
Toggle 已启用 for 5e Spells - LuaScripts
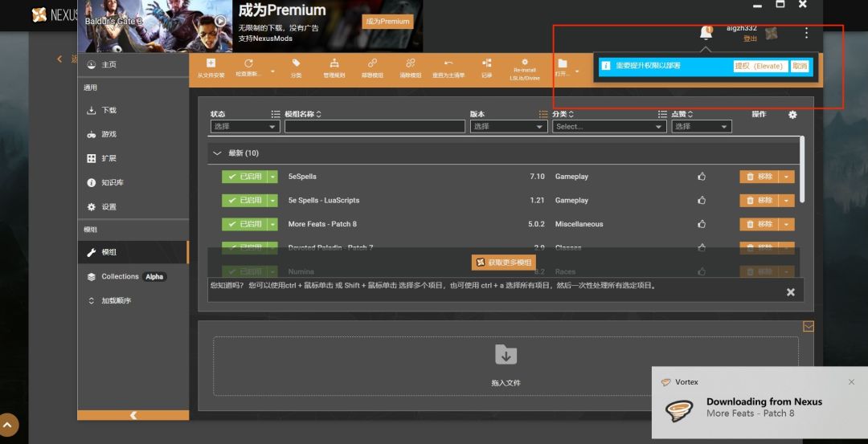[x=244, y=200]
